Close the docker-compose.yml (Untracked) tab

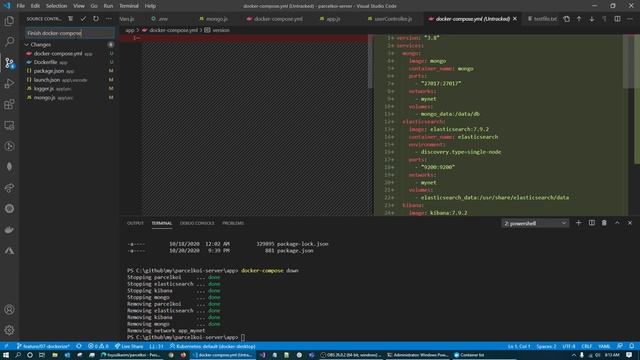tap(515, 19)
